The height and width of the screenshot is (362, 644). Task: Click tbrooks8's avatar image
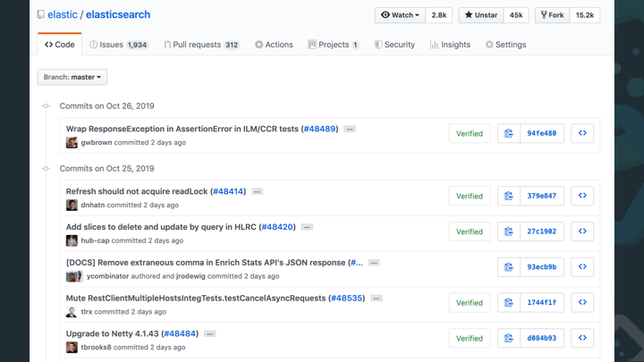pyautogui.click(x=72, y=347)
